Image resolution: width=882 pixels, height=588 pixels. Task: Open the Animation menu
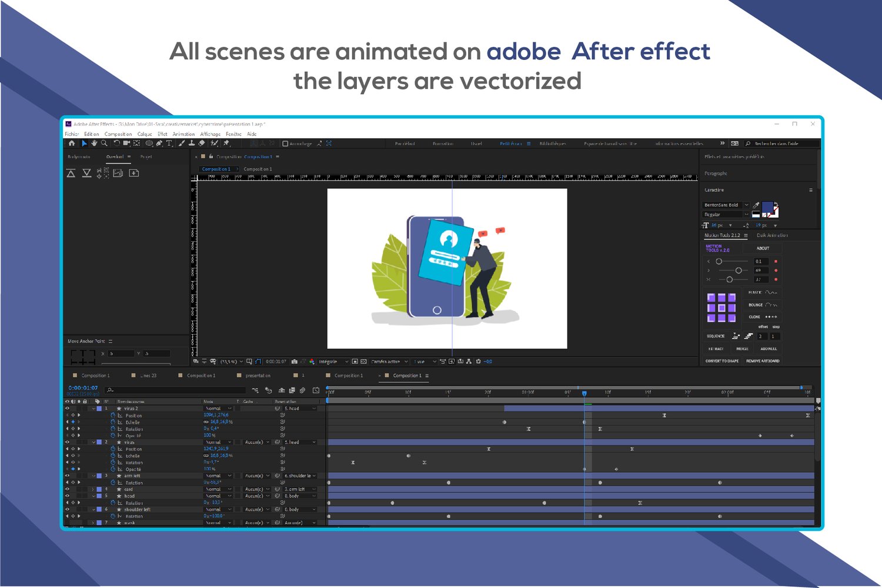click(x=183, y=134)
